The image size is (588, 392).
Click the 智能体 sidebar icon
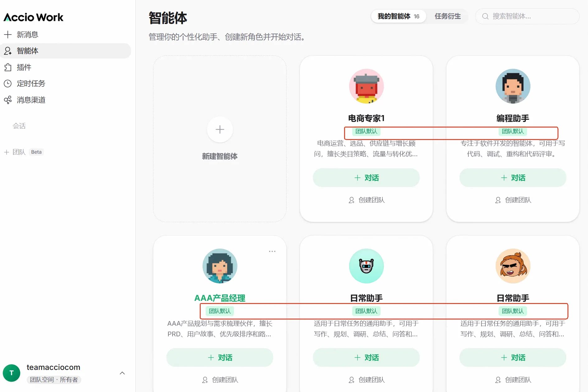click(x=8, y=51)
